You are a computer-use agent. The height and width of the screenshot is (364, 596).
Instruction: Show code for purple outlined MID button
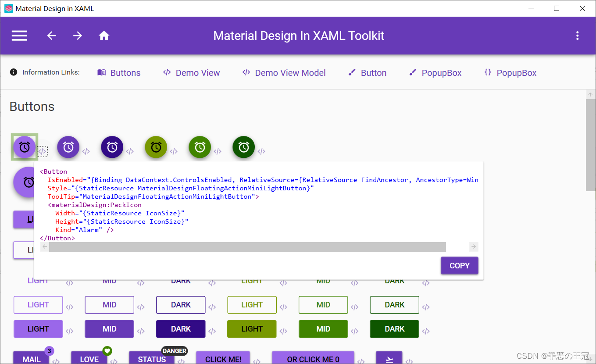click(141, 307)
